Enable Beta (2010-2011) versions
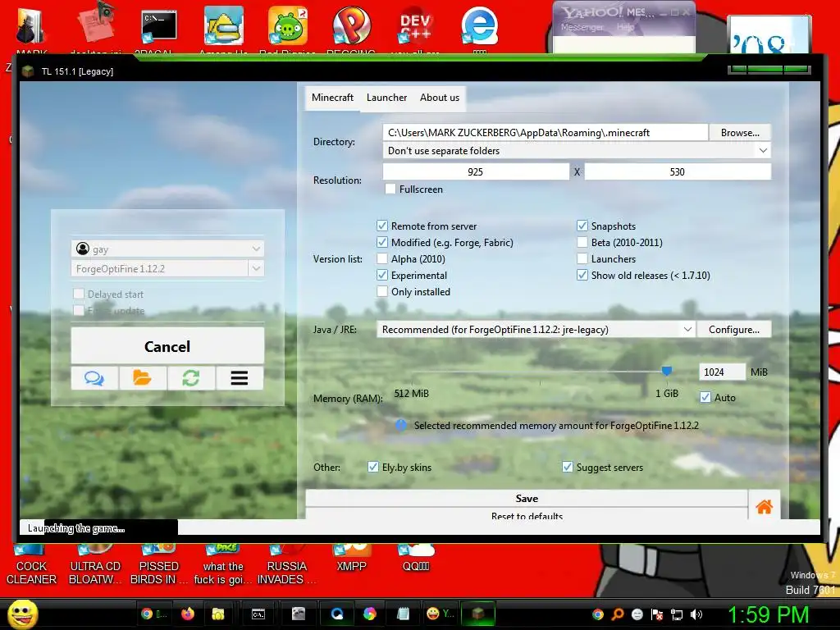840x630 pixels. (x=582, y=242)
